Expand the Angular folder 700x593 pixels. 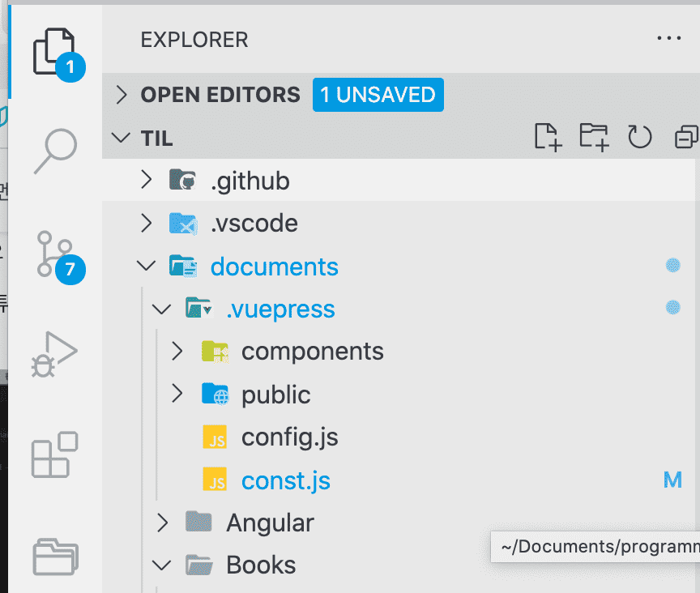[270, 523]
